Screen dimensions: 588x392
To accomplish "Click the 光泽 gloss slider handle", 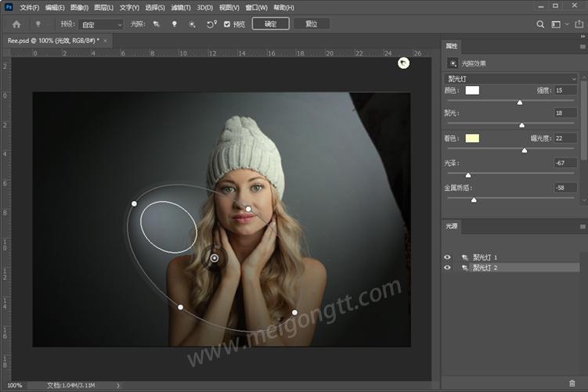I will pyautogui.click(x=468, y=175).
